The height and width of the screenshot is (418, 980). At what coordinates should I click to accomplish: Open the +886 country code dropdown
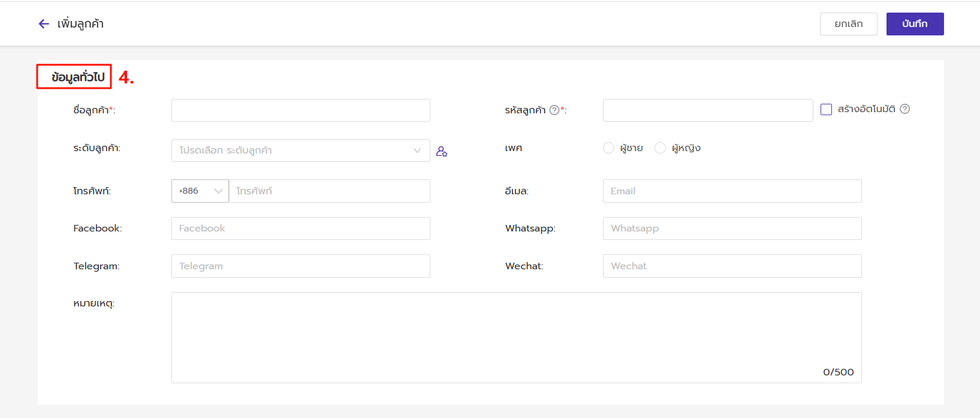click(200, 191)
